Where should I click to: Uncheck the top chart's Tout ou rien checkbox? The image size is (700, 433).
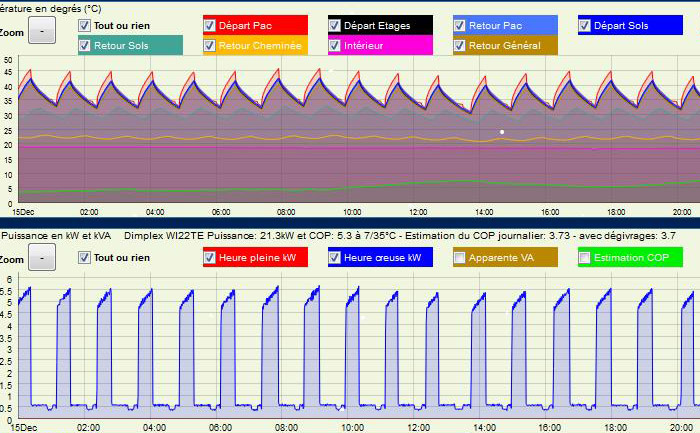click(84, 24)
